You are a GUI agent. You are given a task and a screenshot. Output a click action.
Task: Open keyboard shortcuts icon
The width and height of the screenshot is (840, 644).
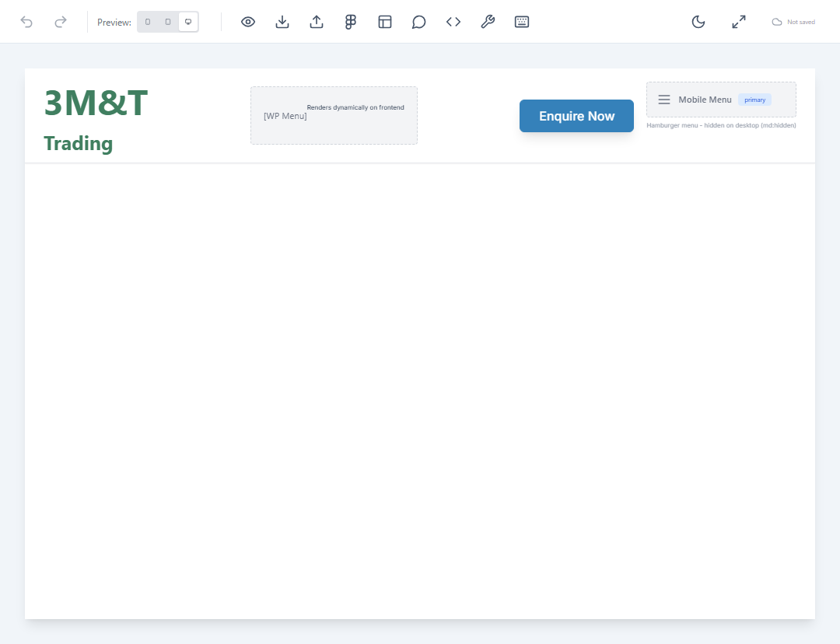point(522,22)
